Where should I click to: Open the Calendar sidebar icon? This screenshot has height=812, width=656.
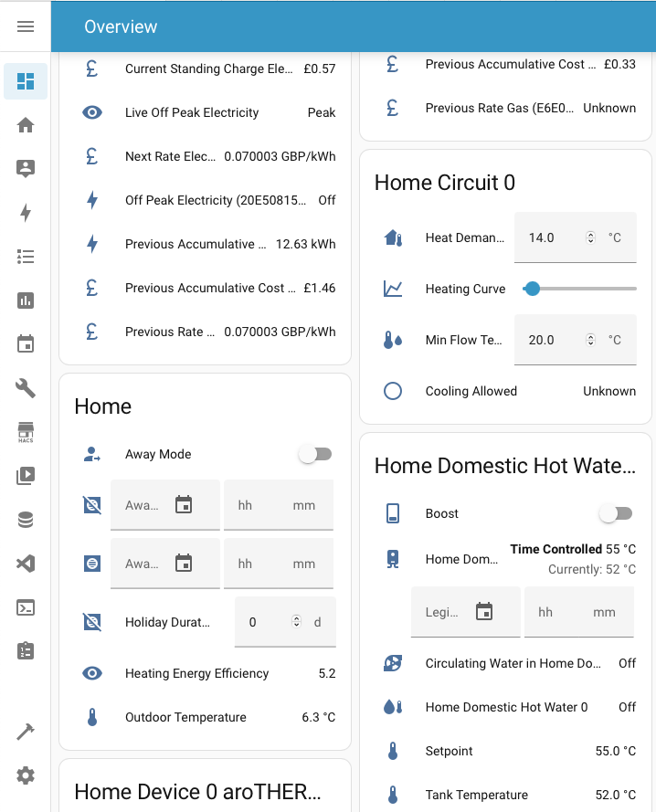pos(26,343)
